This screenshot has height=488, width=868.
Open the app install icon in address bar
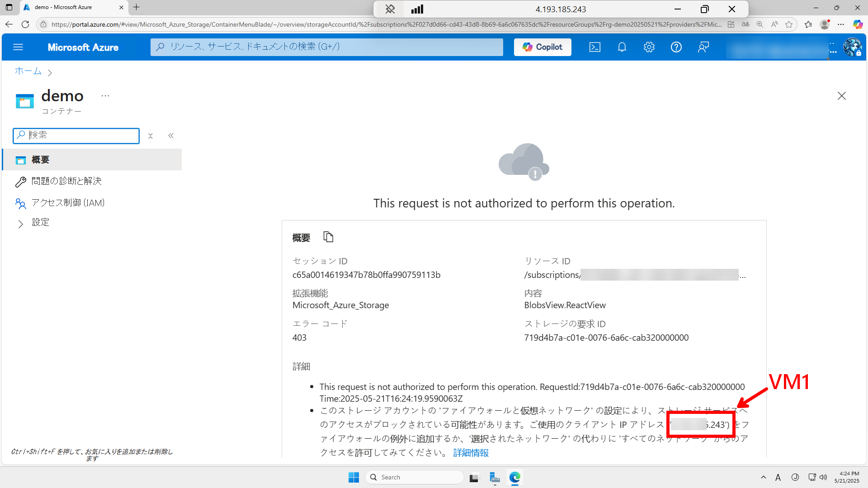731,24
